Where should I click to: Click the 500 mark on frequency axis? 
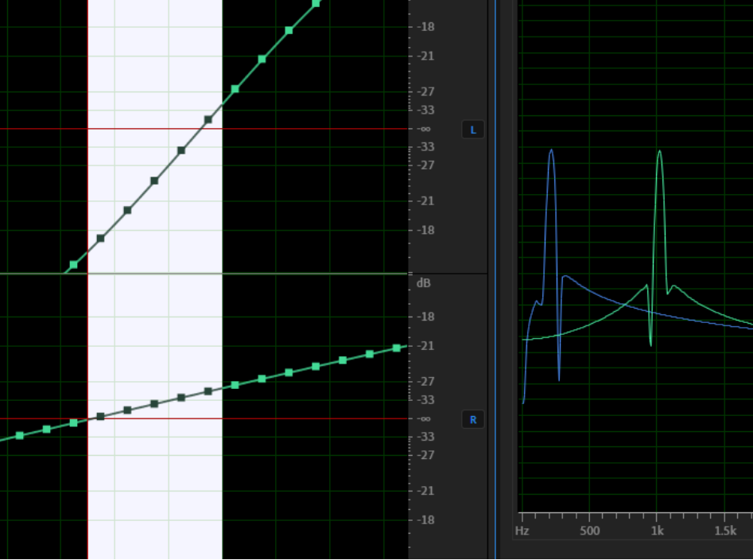coord(589,531)
